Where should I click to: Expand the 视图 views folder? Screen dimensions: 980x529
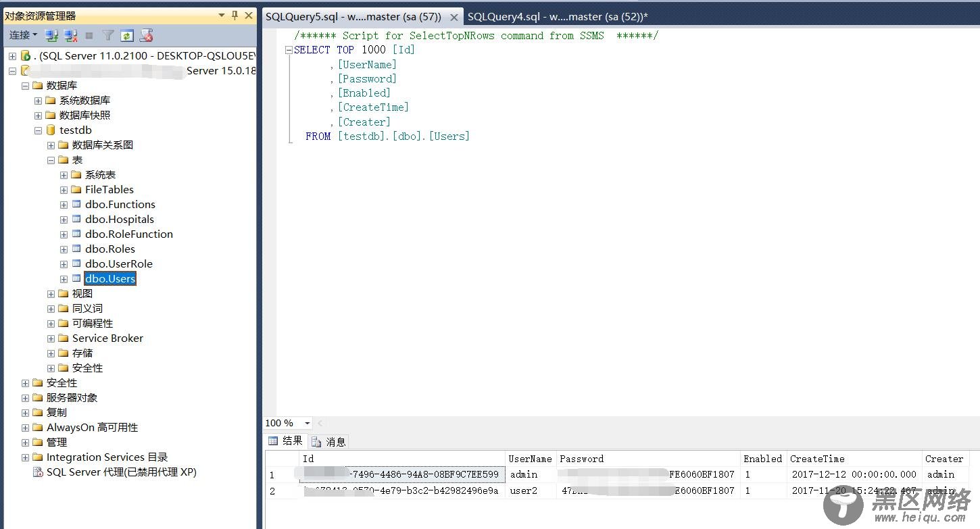click(51, 293)
